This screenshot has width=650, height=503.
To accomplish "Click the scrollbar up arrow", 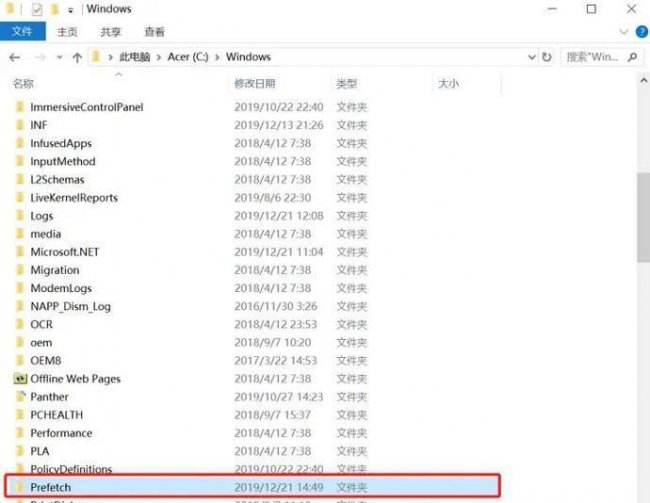I will point(643,81).
